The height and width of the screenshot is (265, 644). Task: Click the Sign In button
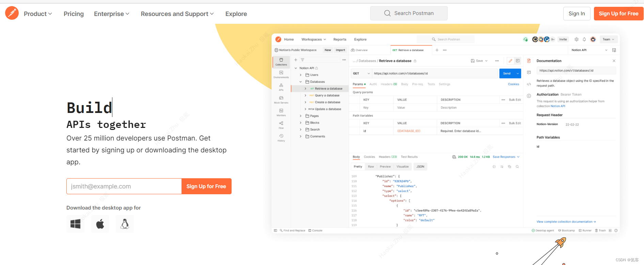pyautogui.click(x=577, y=14)
